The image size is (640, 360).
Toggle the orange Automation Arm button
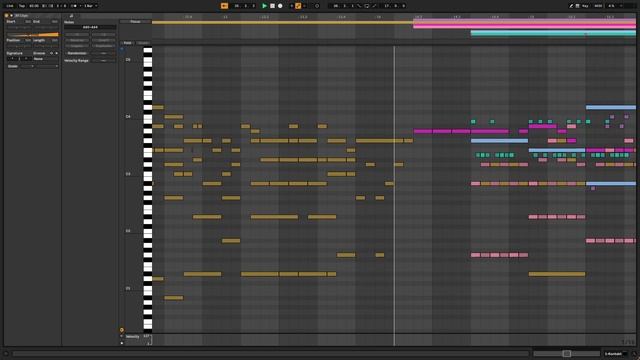(x=298, y=6)
